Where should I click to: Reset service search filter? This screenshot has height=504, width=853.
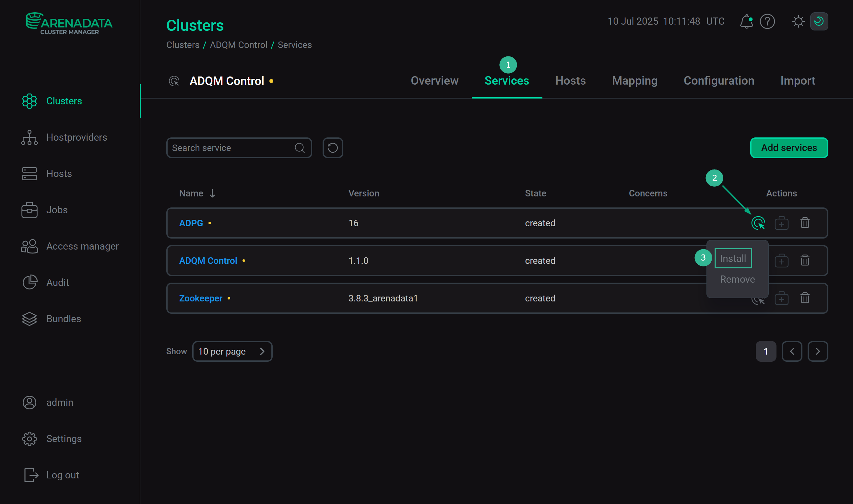[x=333, y=148]
